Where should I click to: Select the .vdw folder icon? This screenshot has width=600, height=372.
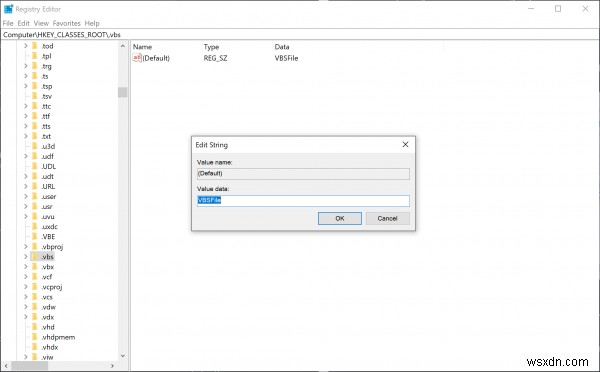(x=35, y=307)
